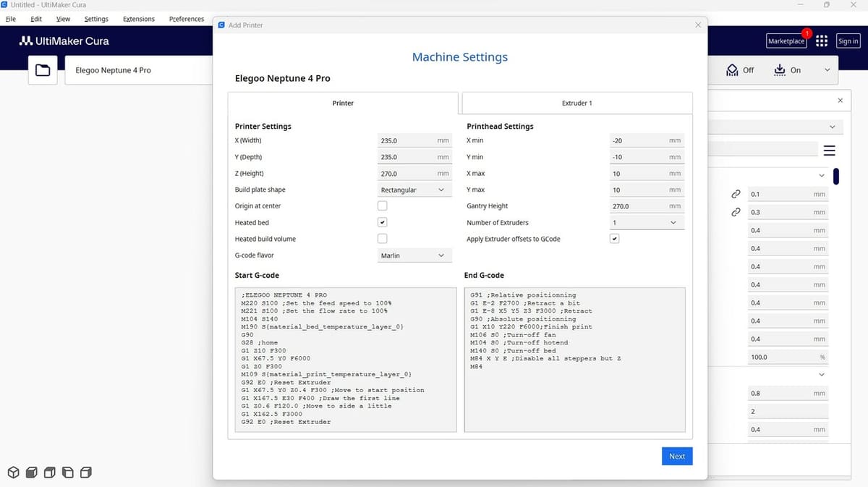Viewport: 868px width, 487px height.
Task: Select the 3D perspective view cube icon
Action: (13, 473)
